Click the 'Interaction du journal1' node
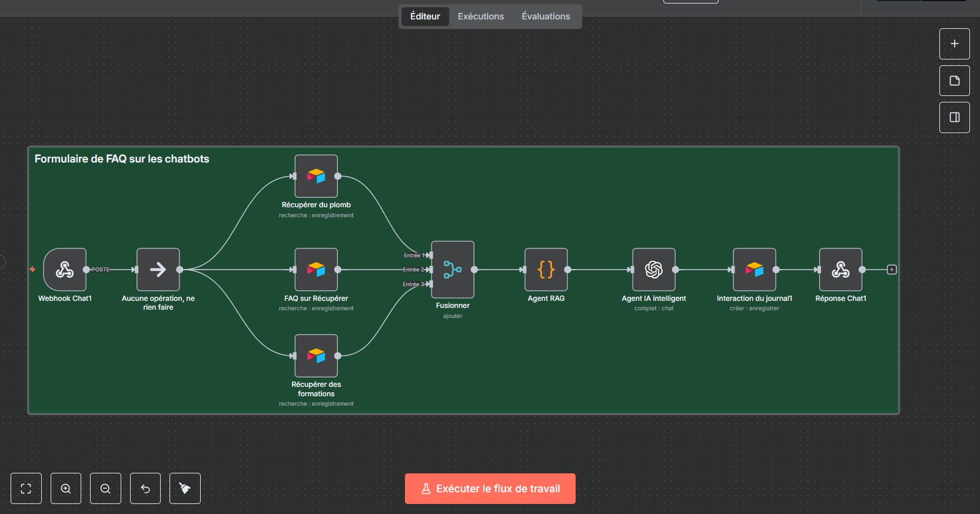Image resolution: width=980 pixels, height=514 pixels. coord(754,270)
